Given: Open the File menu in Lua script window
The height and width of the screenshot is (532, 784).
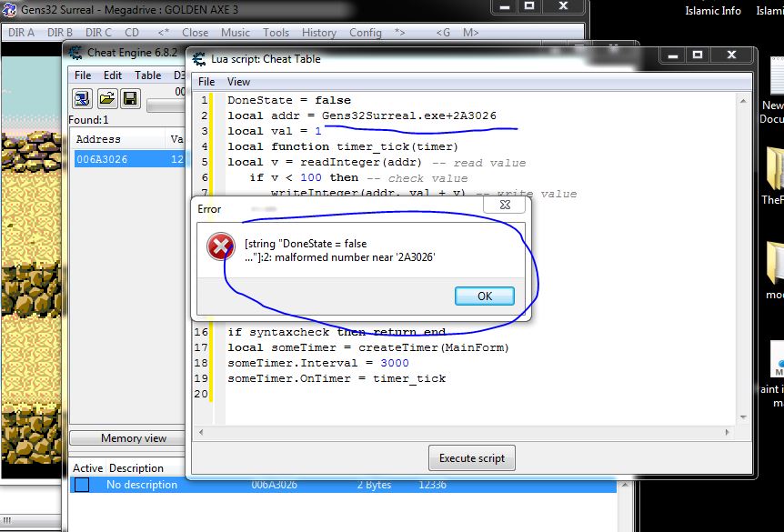Looking at the screenshot, I should (206, 81).
